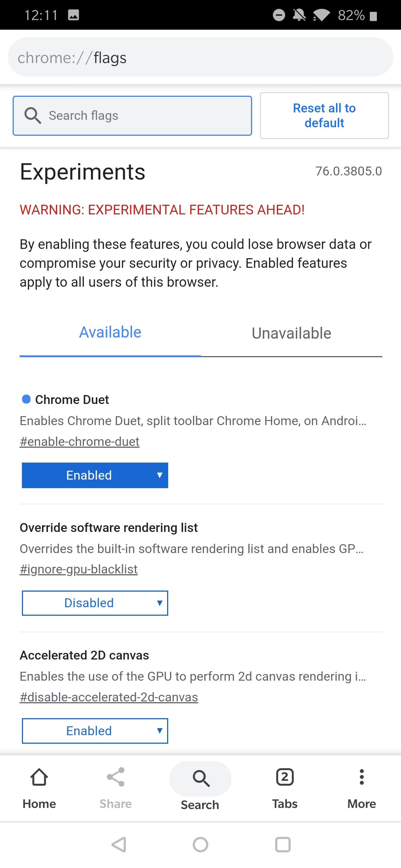Click the magnifier icon in Search flags field
The width and height of the screenshot is (401, 868).
click(33, 115)
